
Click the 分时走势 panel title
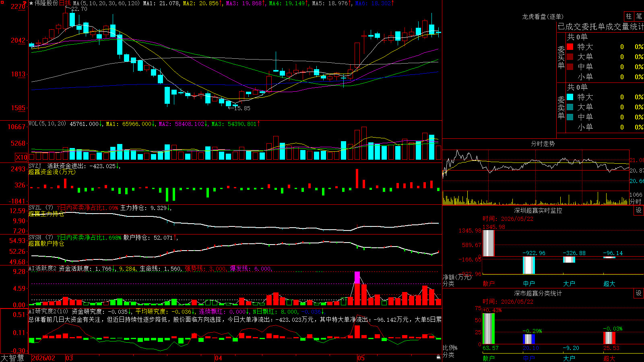[x=543, y=144]
